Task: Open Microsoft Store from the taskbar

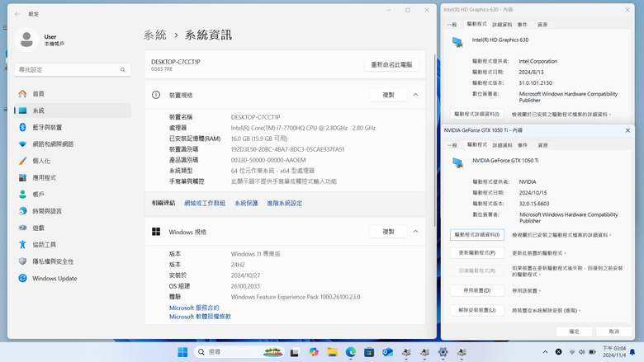Action: tap(369, 352)
